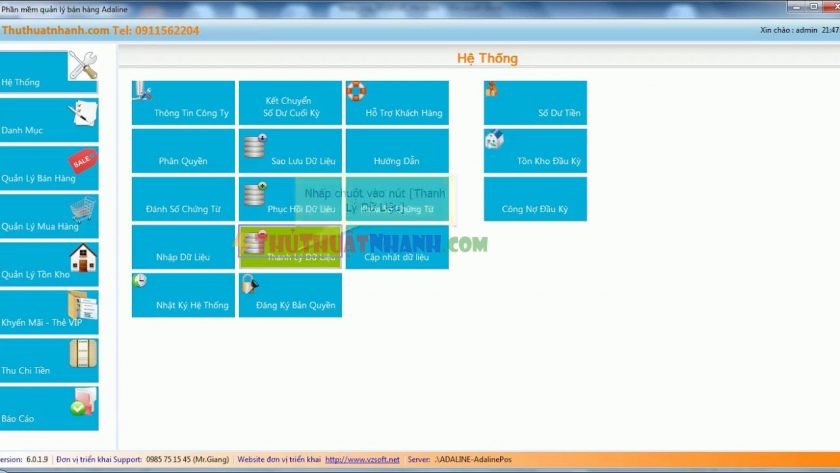Image resolution: width=840 pixels, height=473 pixels.
Task: Select Quản Lý Bán Hàng sidebar item
Action: [x=49, y=168]
